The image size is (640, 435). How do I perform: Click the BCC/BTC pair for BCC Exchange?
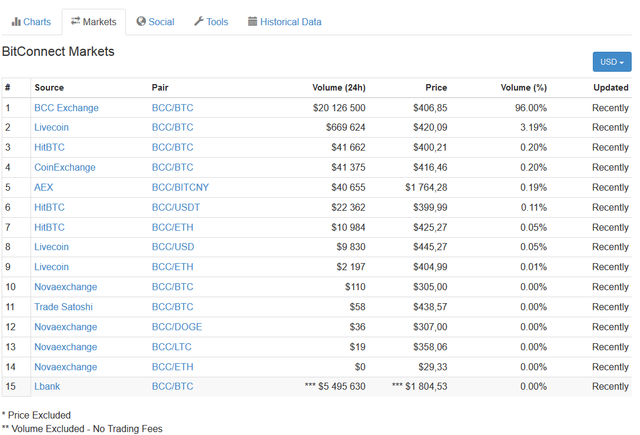pos(173,108)
